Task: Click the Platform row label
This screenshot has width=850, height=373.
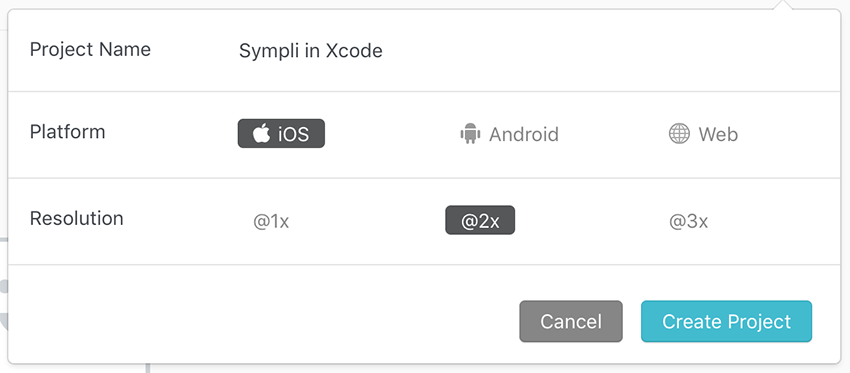Action: coord(67,132)
